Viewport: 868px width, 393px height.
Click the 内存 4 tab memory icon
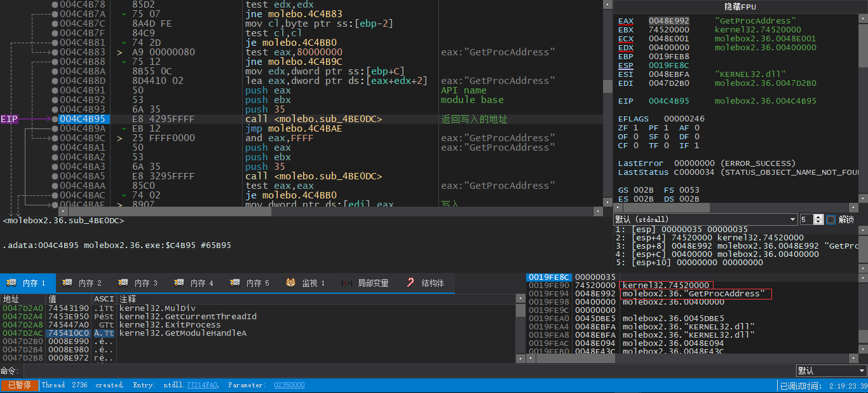(x=179, y=283)
